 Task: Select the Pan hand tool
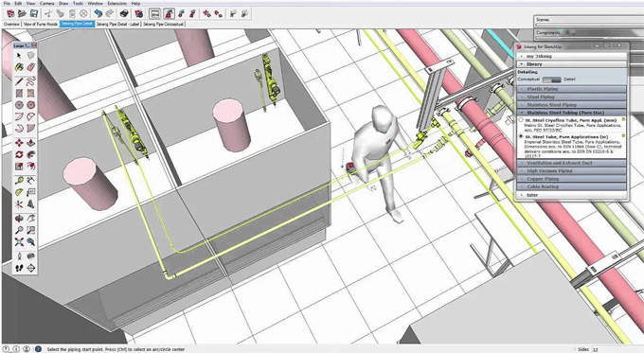(31, 219)
